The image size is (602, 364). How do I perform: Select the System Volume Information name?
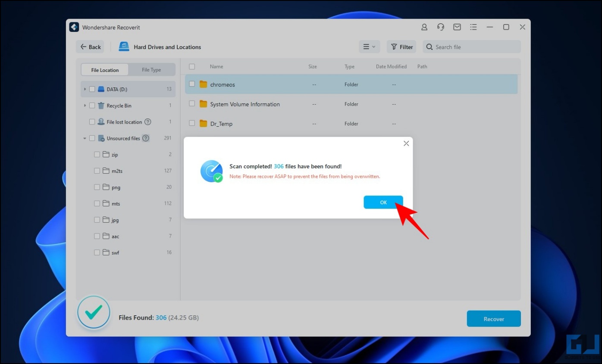tap(245, 104)
